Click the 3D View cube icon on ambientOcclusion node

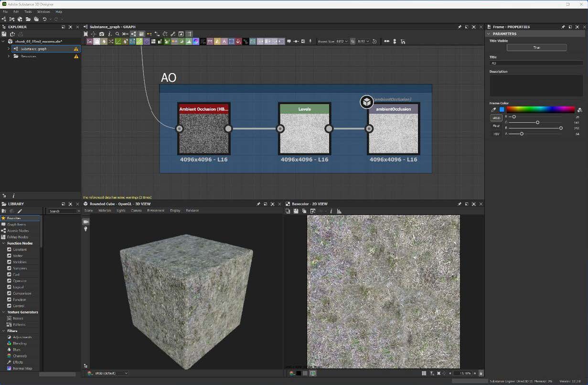pos(366,102)
